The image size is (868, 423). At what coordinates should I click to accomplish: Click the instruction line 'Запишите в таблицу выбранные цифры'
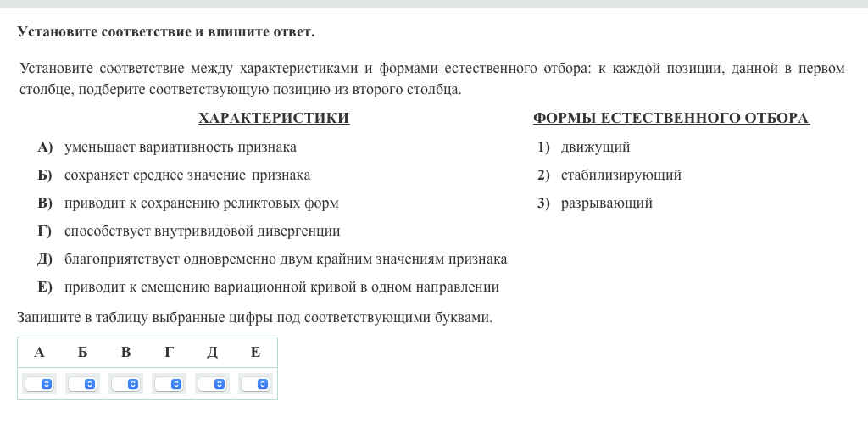pyautogui.click(x=254, y=318)
